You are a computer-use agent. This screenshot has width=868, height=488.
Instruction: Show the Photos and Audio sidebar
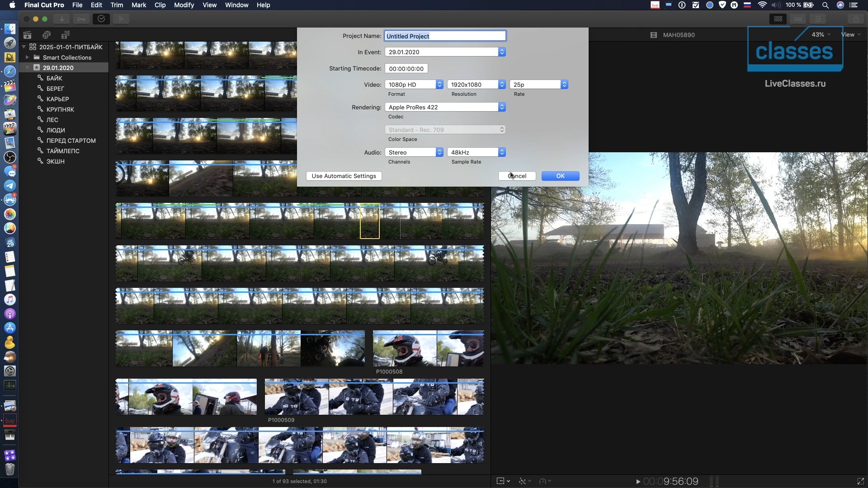click(47, 35)
